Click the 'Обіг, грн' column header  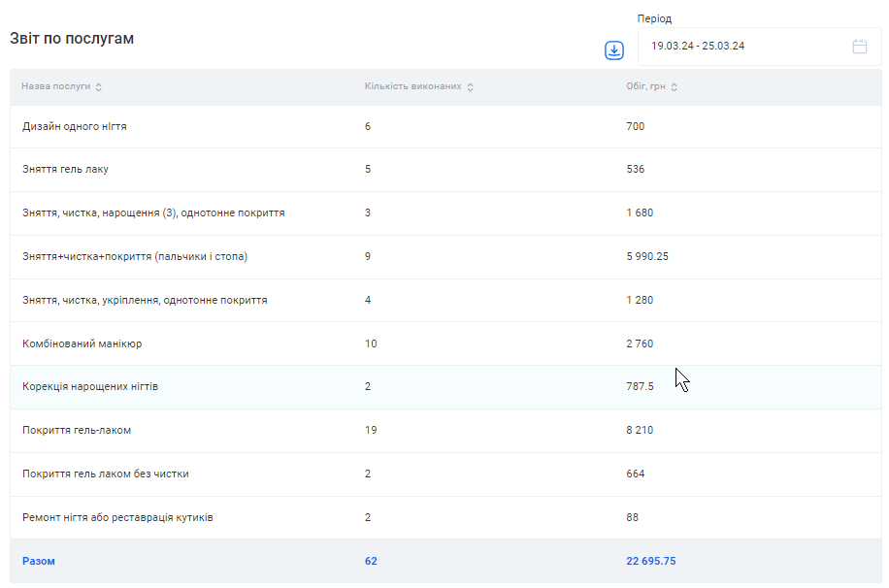click(645, 86)
